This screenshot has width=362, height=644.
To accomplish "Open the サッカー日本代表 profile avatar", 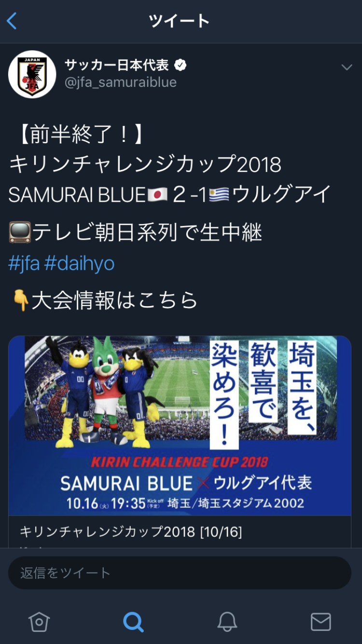I will click(x=32, y=74).
